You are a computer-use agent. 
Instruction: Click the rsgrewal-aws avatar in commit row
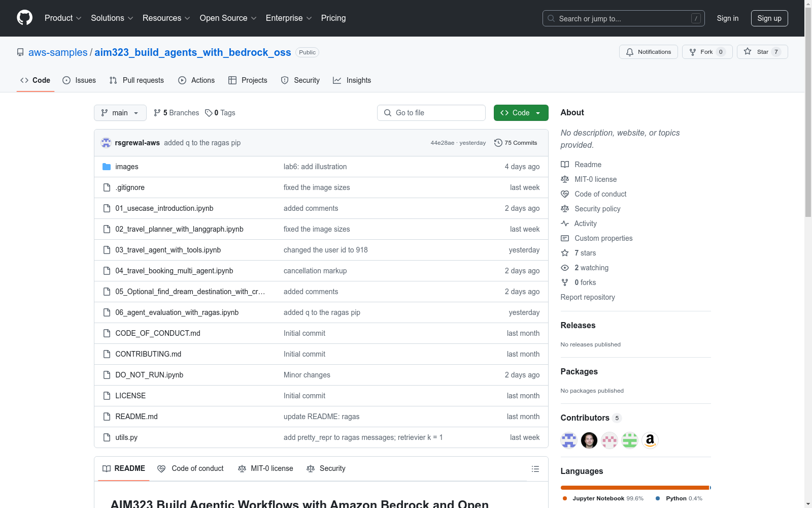[106, 143]
